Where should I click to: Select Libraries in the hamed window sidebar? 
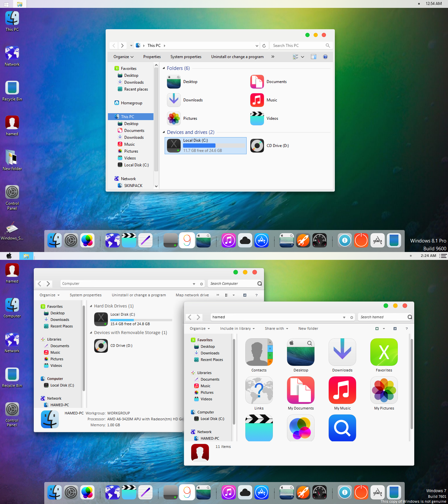(x=201, y=373)
